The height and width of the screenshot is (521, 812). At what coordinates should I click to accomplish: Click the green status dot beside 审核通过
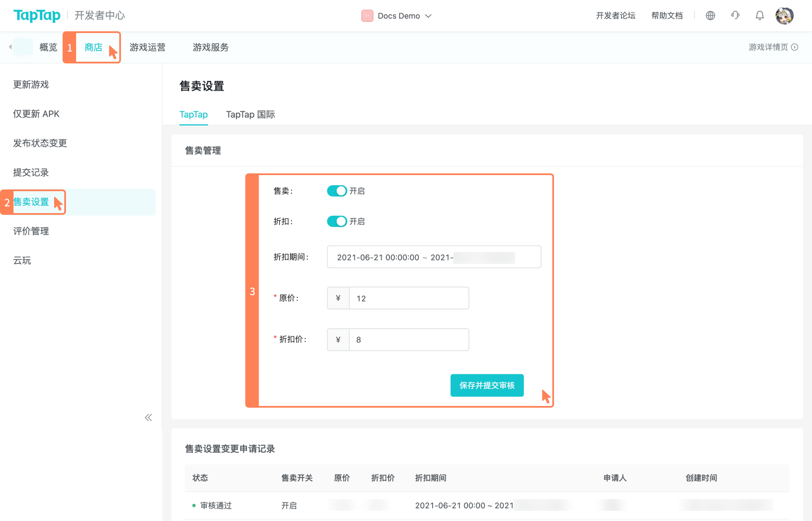pyautogui.click(x=193, y=505)
